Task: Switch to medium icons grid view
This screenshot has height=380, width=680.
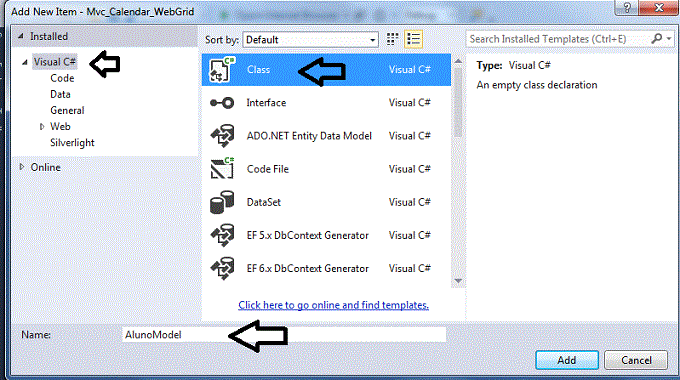Action: pyautogui.click(x=392, y=39)
